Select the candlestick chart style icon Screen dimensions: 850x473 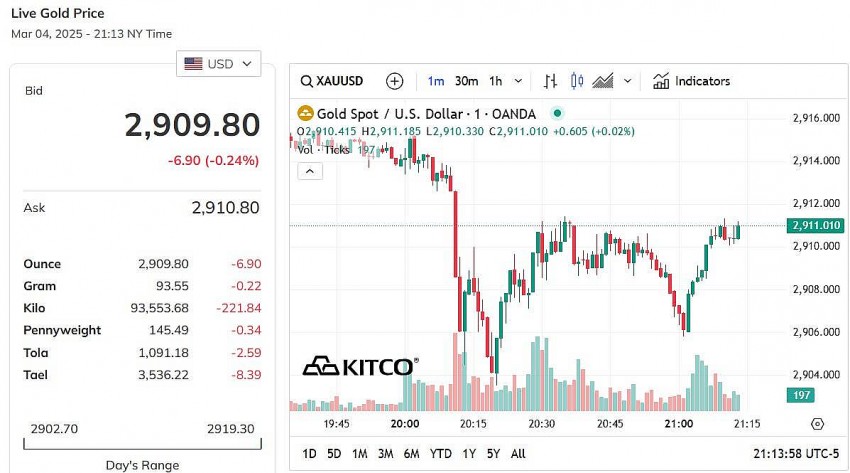(575, 81)
